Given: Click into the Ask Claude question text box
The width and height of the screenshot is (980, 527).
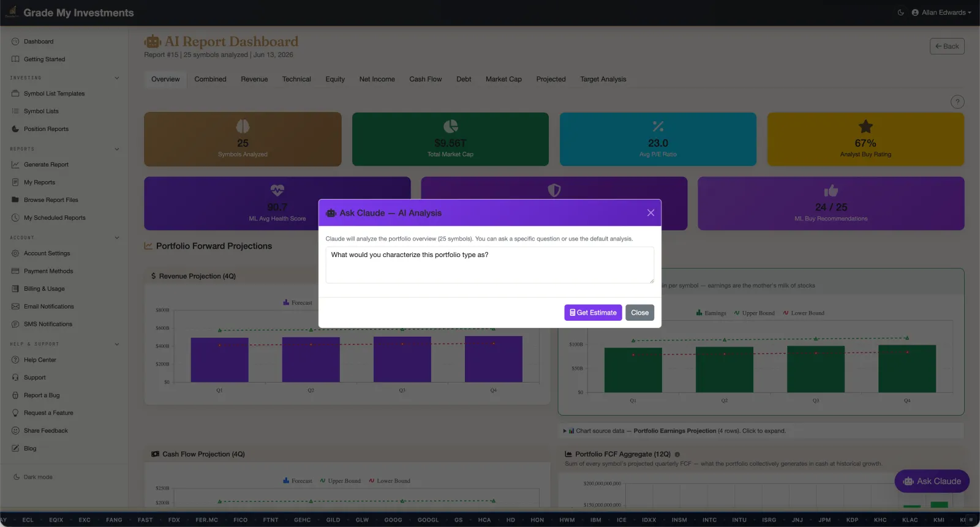Looking at the screenshot, I should click(489, 265).
